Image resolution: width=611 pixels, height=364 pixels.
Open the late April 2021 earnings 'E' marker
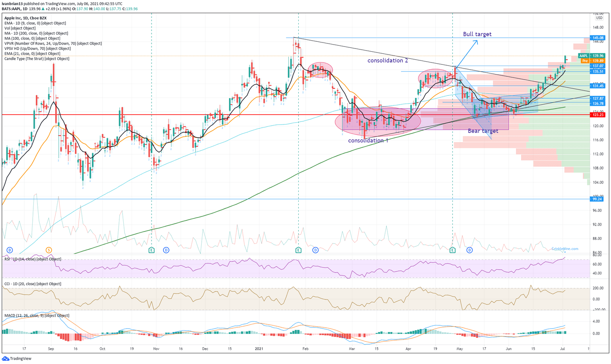click(x=452, y=250)
